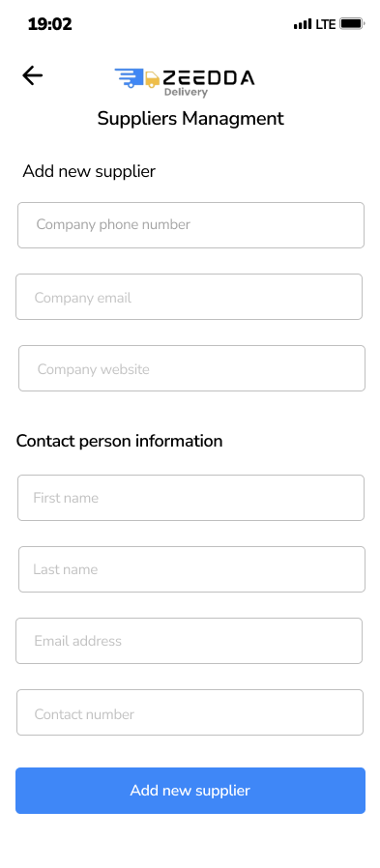This screenshot has height=868, width=380.
Task: Focus the First name field
Action: (x=191, y=498)
